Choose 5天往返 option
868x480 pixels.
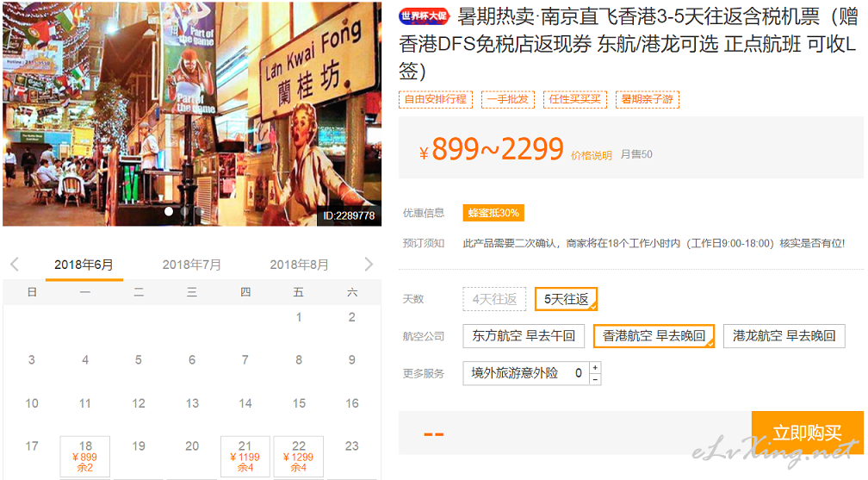coord(566,299)
